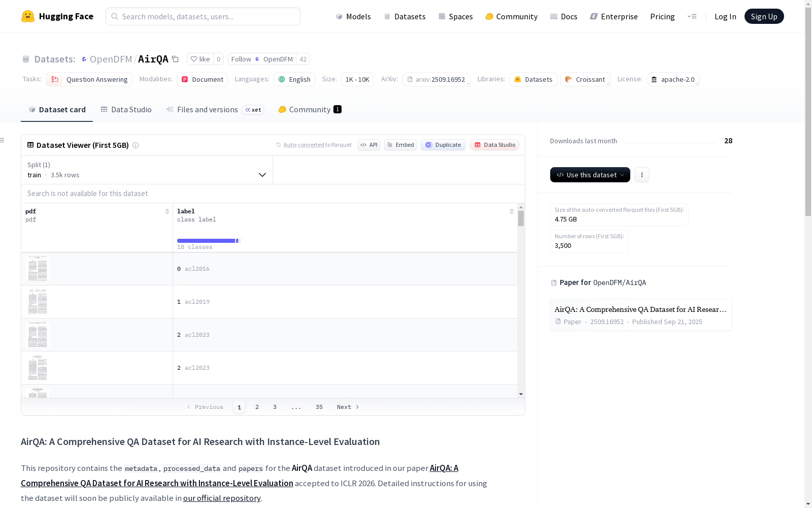Image resolution: width=812 pixels, height=508 pixels.
Task: Open the apache-2.0 license tag
Action: pyautogui.click(x=673, y=79)
